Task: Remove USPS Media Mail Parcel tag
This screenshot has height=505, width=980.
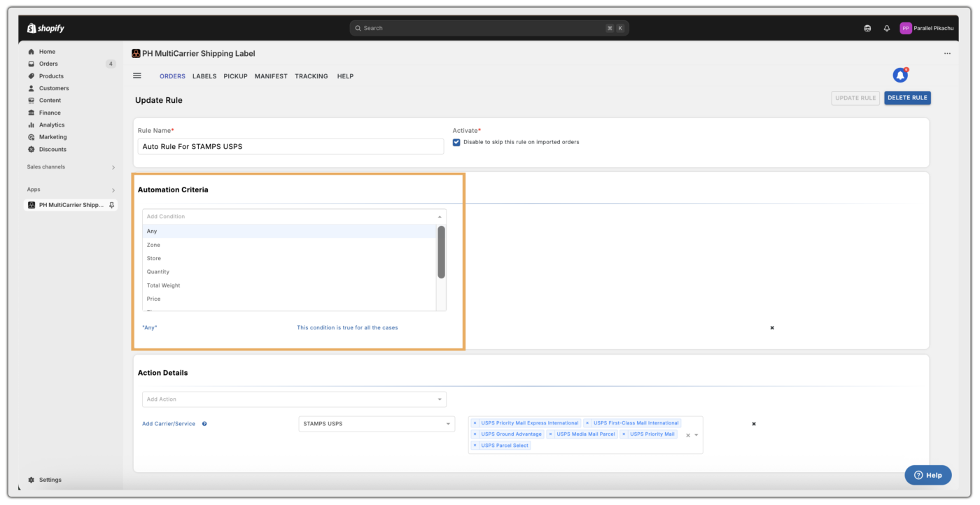Action: (550, 434)
